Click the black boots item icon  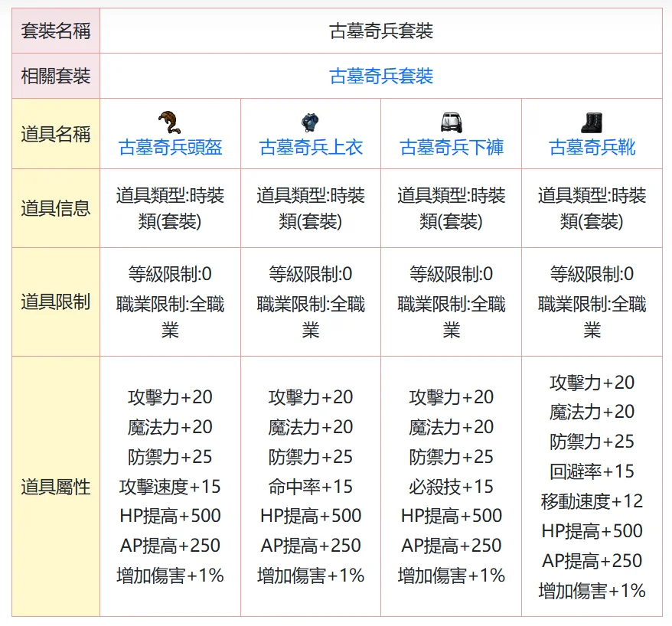click(x=592, y=122)
